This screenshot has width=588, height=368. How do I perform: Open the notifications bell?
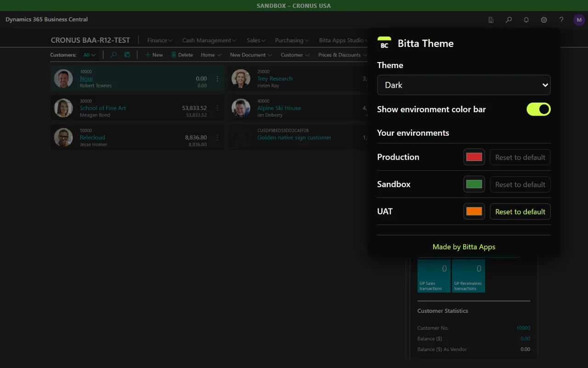click(x=526, y=20)
